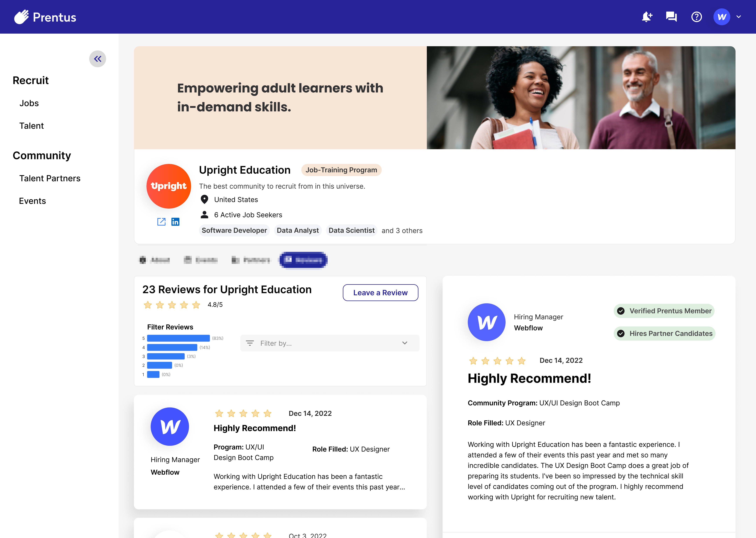
Task: Open the Dec 14, 2022 review card title
Action: tap(255, 428)
